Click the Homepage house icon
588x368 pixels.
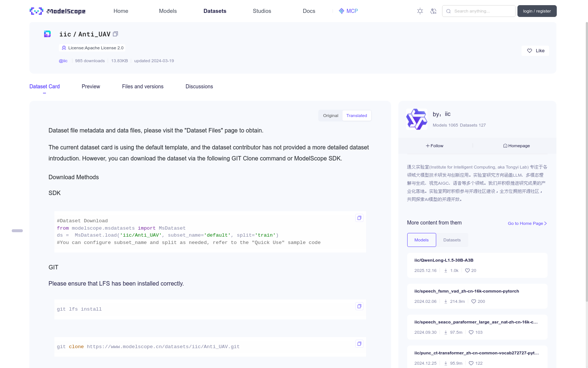pos(505,146)
